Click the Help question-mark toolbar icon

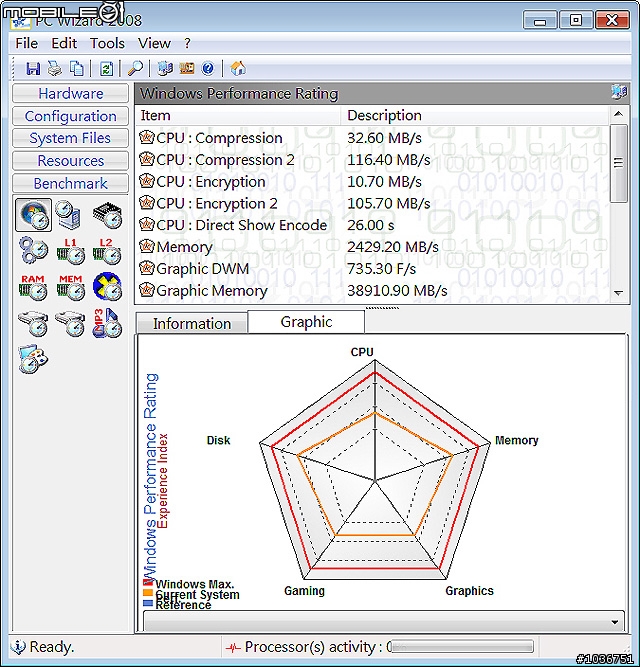(x=208, y=68)
